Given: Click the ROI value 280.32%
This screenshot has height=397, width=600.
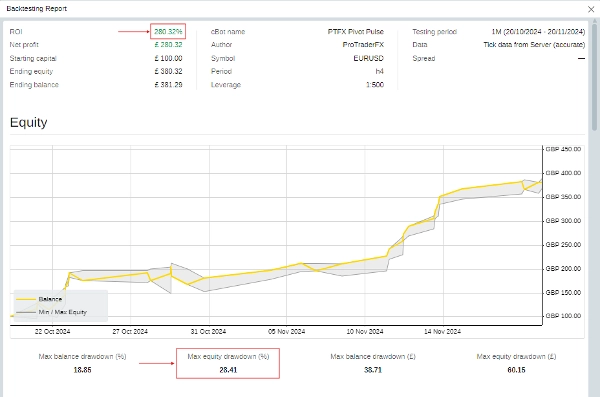Looking at the screenshot, I should (168, 31).
